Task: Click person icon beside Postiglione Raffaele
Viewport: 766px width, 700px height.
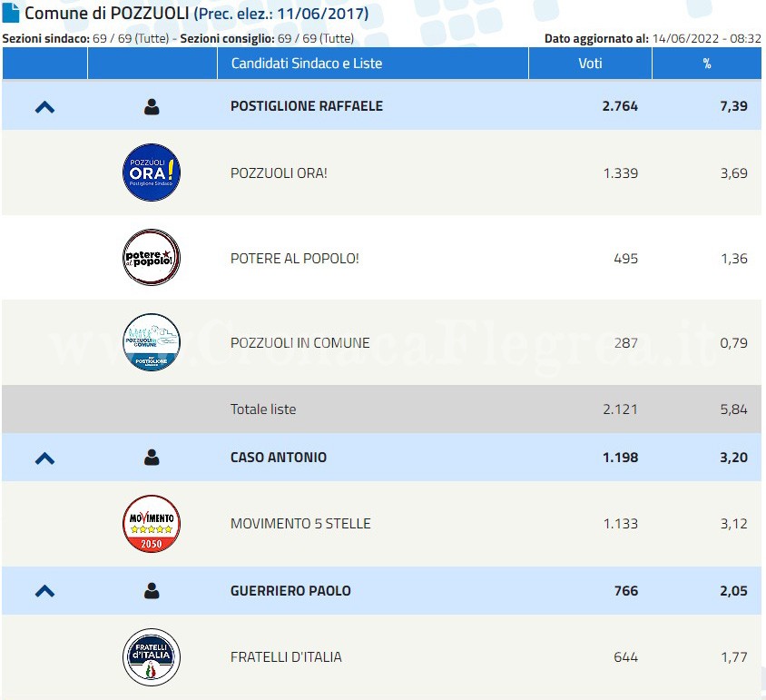Action: 152,106
